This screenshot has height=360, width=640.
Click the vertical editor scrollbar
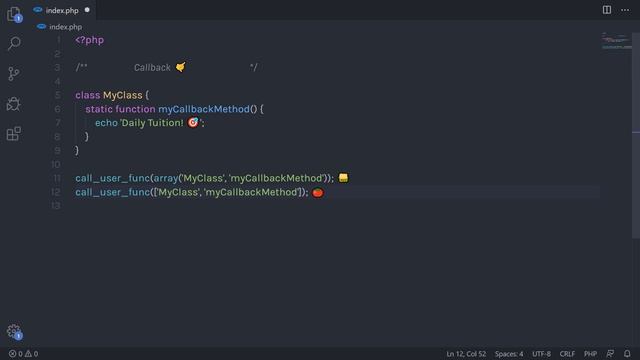point(636,135)
